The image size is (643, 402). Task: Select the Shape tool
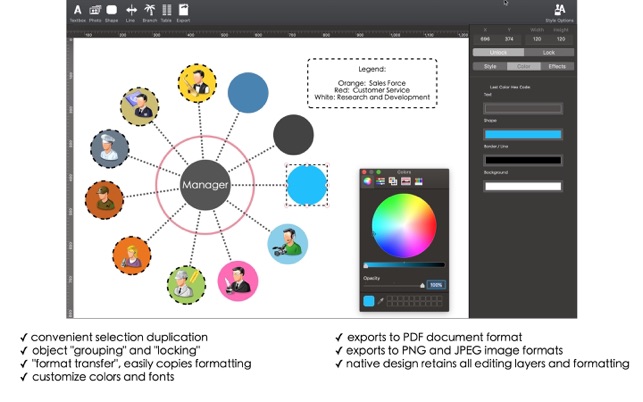112,13
